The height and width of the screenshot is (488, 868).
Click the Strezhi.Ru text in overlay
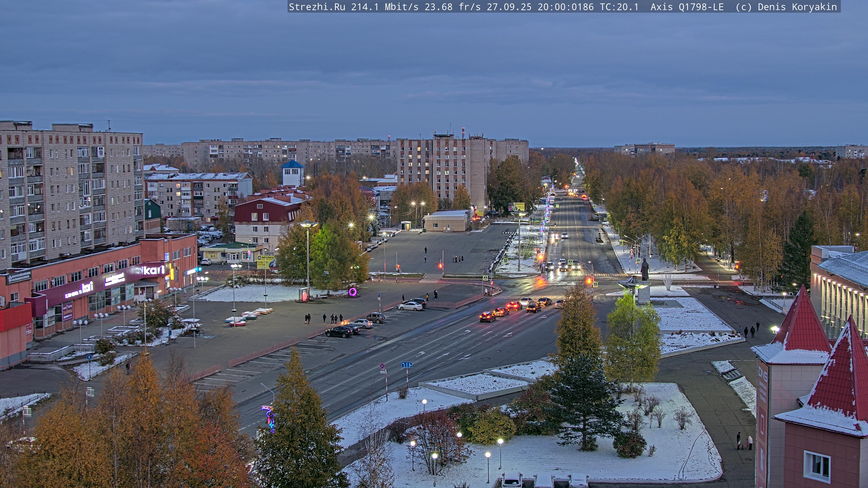(x=317, y=7)
